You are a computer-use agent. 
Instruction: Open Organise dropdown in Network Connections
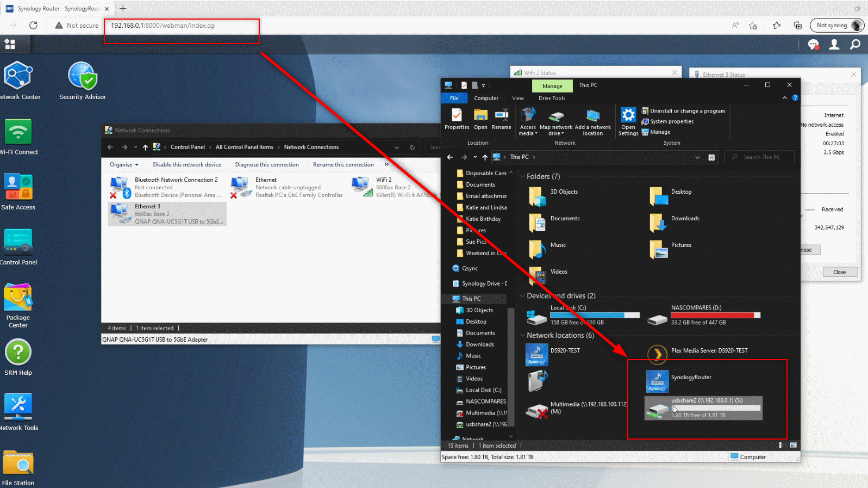coord(124,164)
